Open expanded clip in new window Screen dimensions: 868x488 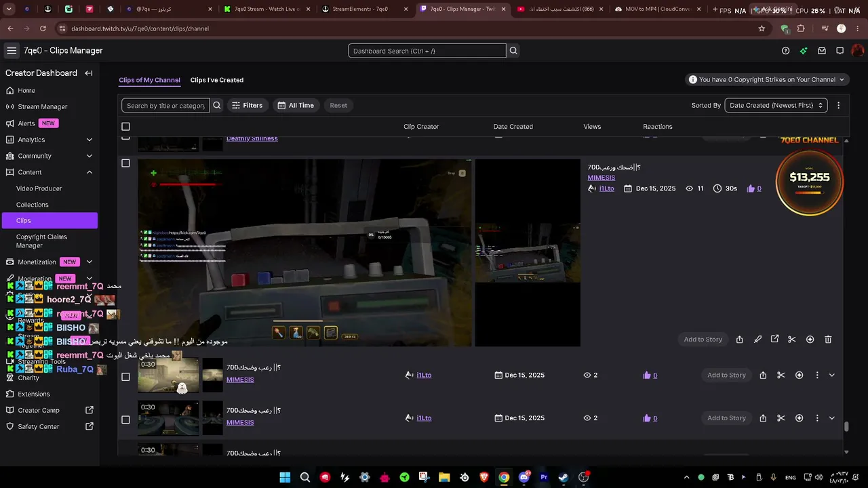[774, 340]
